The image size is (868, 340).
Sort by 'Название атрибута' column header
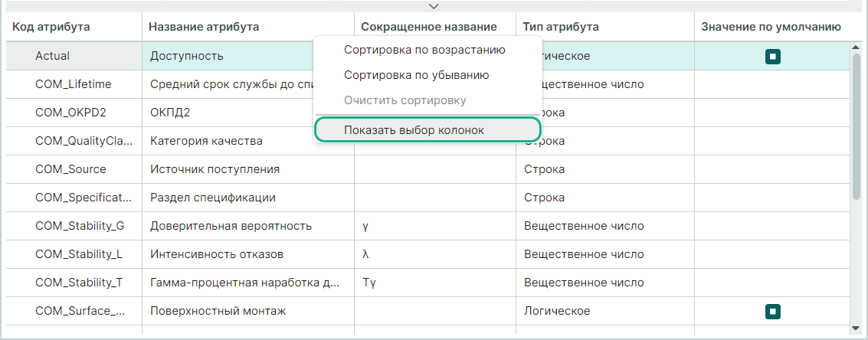204,27
